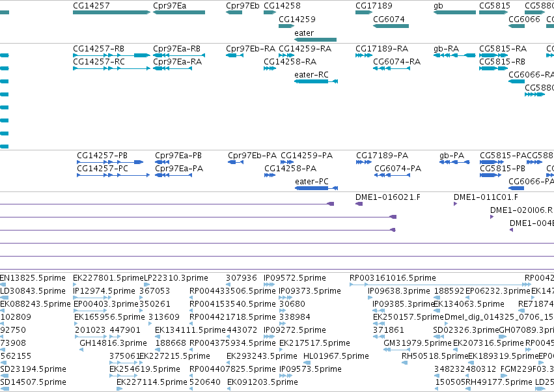
Task: Select EST SD14507.5prime
Action: click(5, 389)
